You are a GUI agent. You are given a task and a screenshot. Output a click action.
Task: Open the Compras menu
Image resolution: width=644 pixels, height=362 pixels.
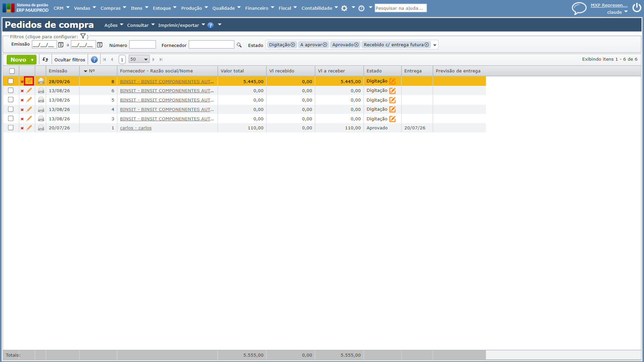pos(113,8)
